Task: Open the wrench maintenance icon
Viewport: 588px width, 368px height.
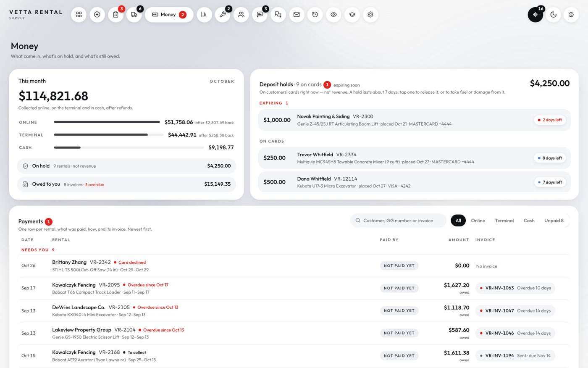Action: 223,15
